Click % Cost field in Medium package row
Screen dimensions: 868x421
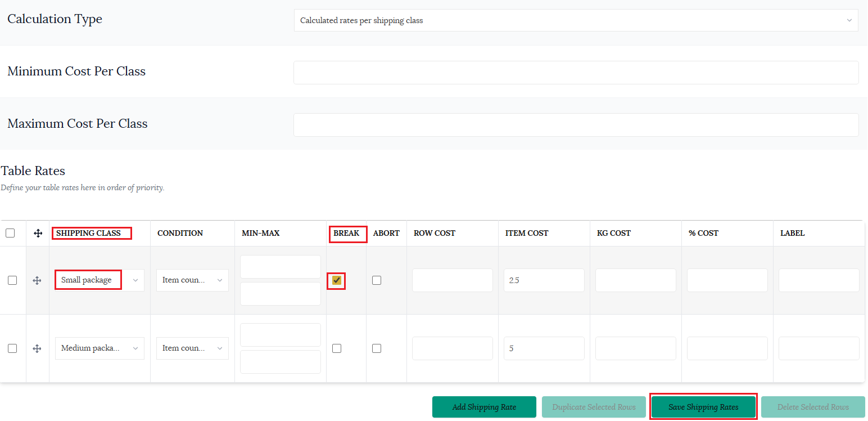727,348
